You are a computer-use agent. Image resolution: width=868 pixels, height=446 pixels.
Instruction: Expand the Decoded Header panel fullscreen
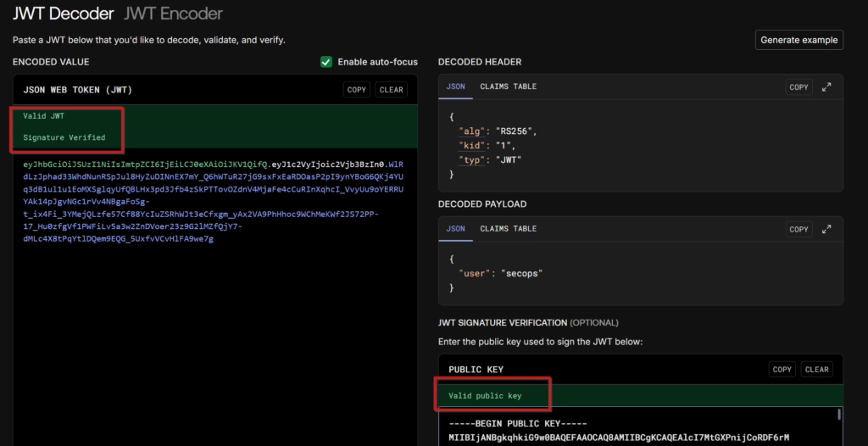point(827,86)
